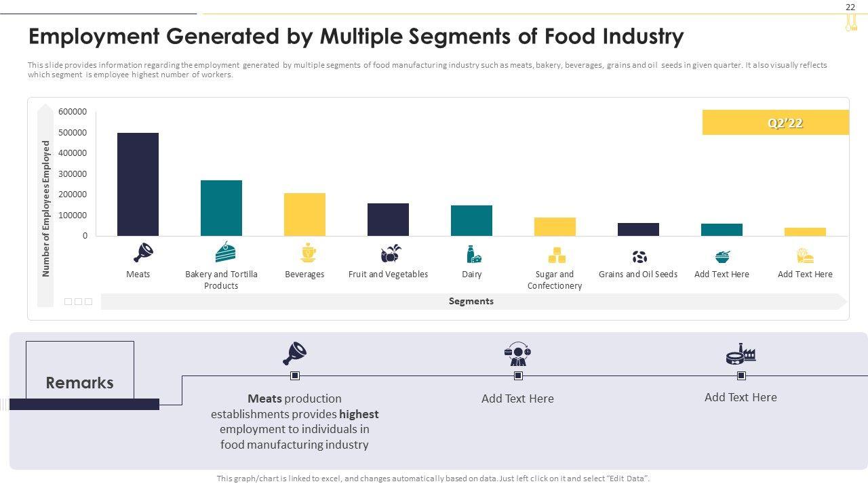868x488 pixels.
Task: Click the Segments axis label bar
Action: (471, 302)
